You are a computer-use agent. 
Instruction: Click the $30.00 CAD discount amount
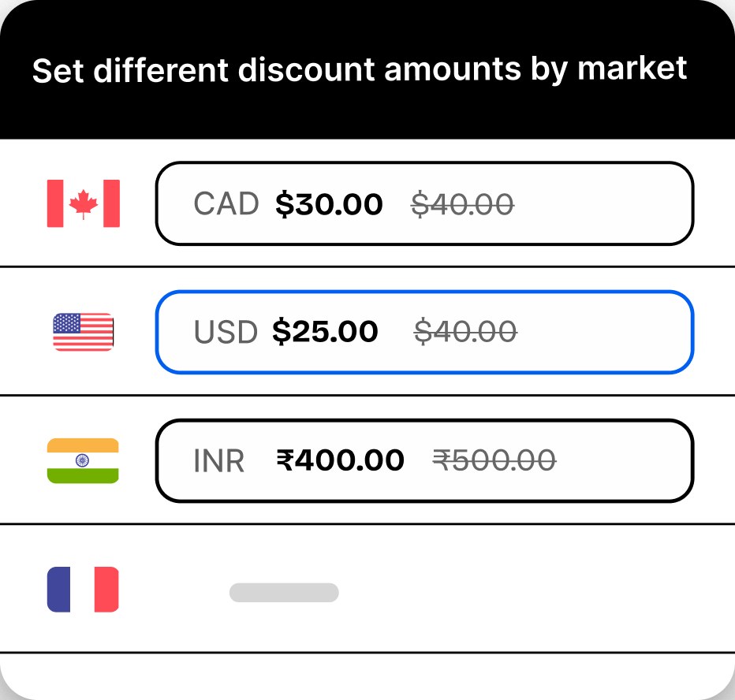pyautogui.click(x=329, y=203)
